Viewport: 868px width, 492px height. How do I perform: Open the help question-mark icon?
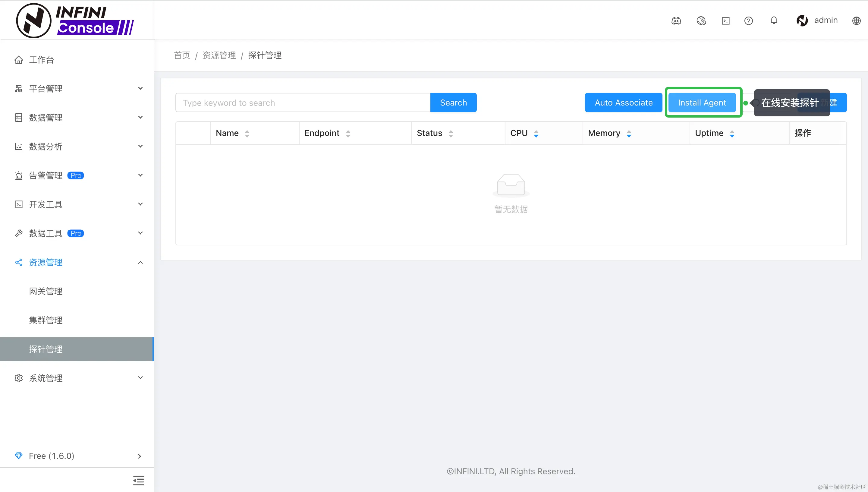(748, 20)
